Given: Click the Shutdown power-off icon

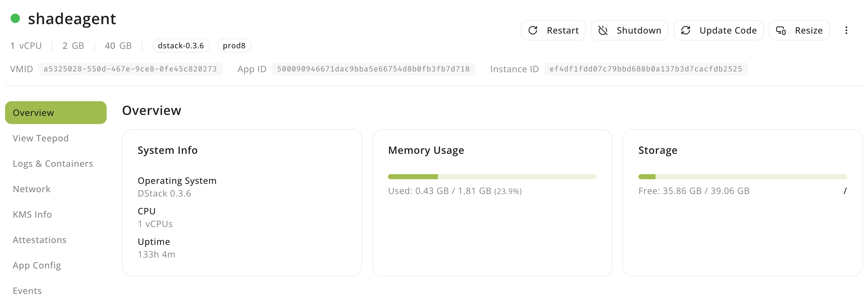Looking at the screenshot, I should coord(603,30).
